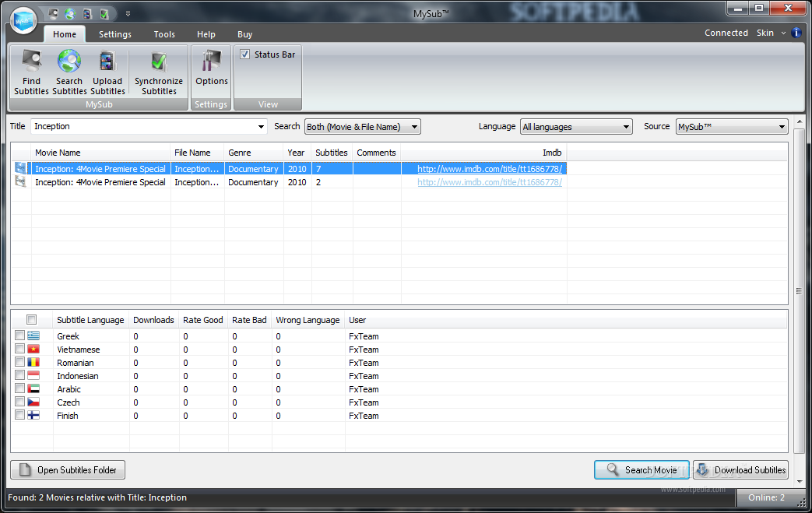Sort by Movie Name column header

click(x=101, y=153)
